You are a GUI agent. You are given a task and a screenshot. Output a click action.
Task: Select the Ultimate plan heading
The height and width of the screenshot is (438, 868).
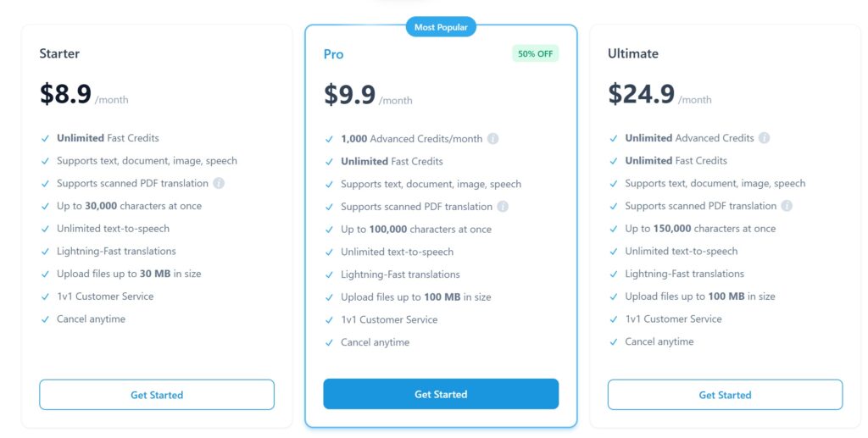[632, 53]
